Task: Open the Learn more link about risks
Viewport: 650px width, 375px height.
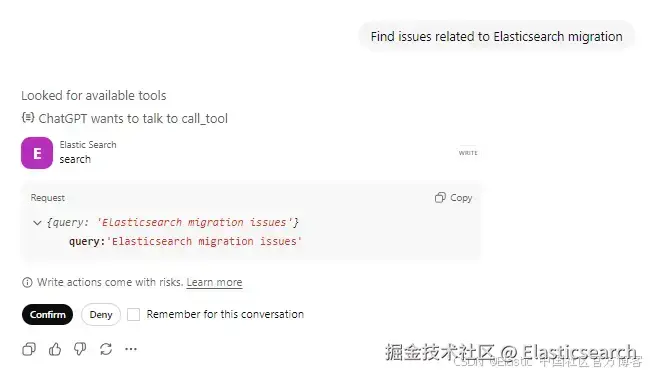Action: (x=214, y=283)
